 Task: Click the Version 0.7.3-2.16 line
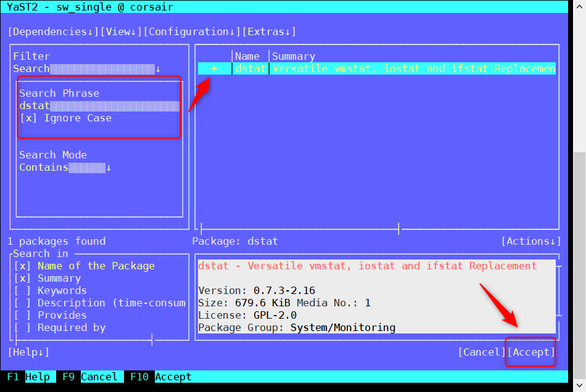(257, 290)
